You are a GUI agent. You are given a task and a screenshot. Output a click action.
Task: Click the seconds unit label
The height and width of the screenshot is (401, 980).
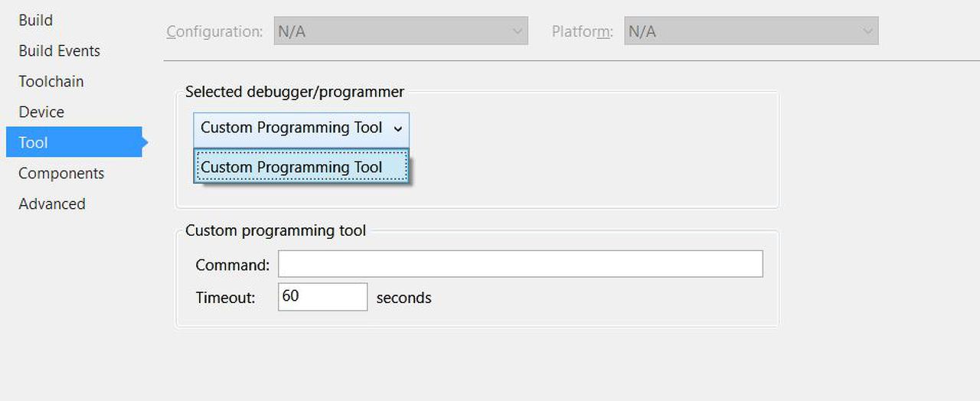point(403,298)
